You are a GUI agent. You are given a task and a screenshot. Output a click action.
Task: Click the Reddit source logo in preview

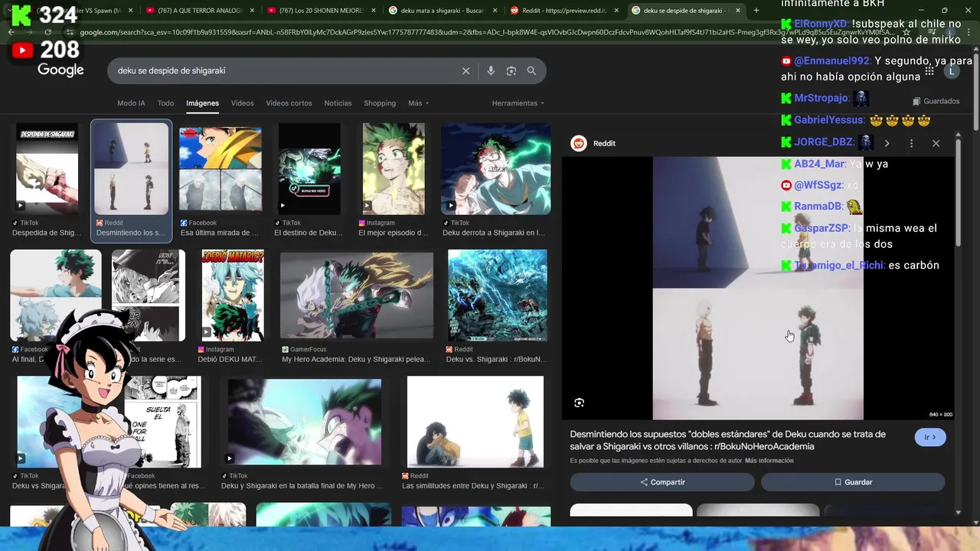pyautogui.click(x=579, y=143)
